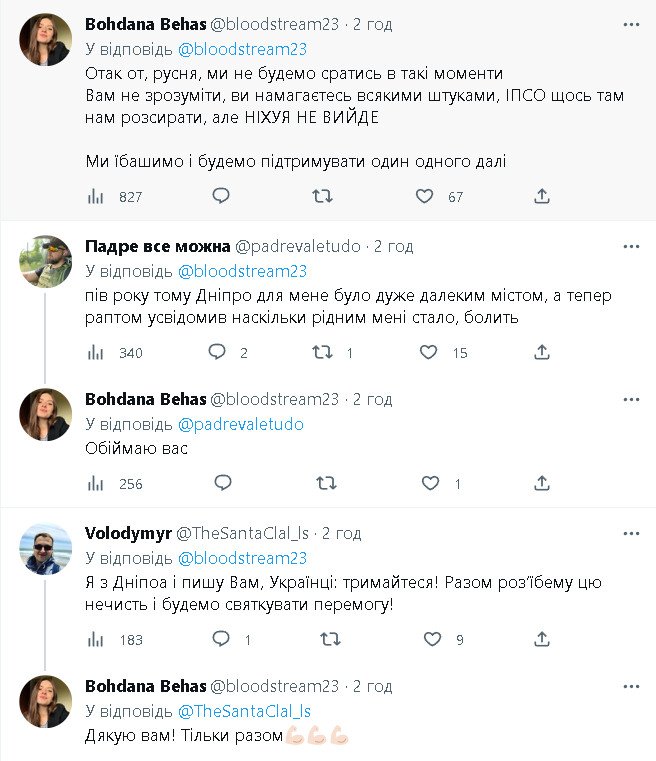Share the 'Обіймаю вас' tweet
656x761 pixels.
click(542, 483)
